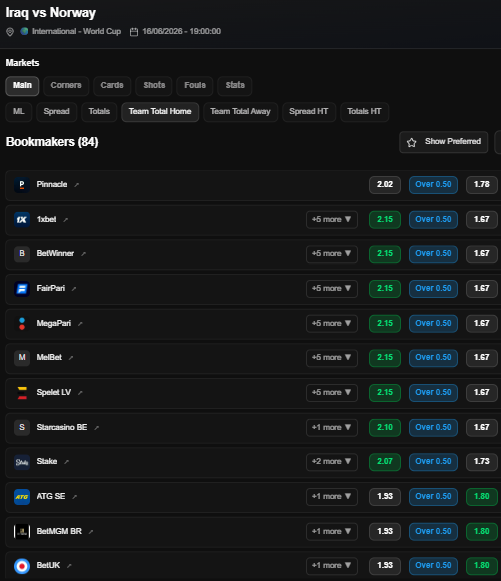Image resolution: width=501 pixels, height=581 pixels.
Task: Click the calendar icon beside match date
Action: click(134, 32)
